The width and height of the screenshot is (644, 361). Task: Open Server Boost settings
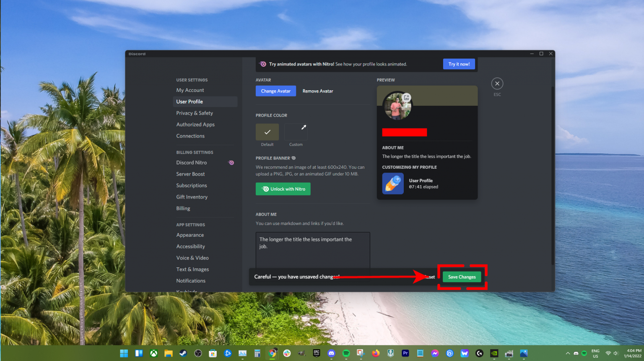(205, 174)
